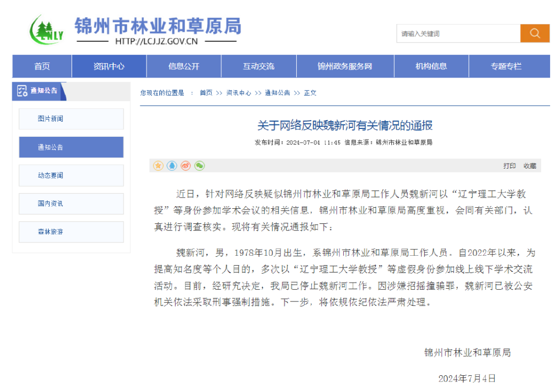The height and width of the screenshot is (392, 559).
Task: Click the green WeChat share icon
Action: (x=200, y=165)
